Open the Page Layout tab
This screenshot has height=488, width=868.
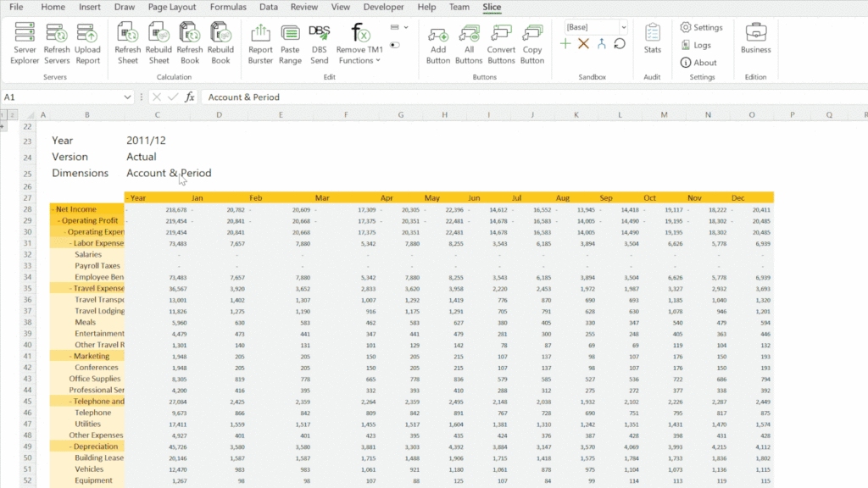(x=172, y=7)
